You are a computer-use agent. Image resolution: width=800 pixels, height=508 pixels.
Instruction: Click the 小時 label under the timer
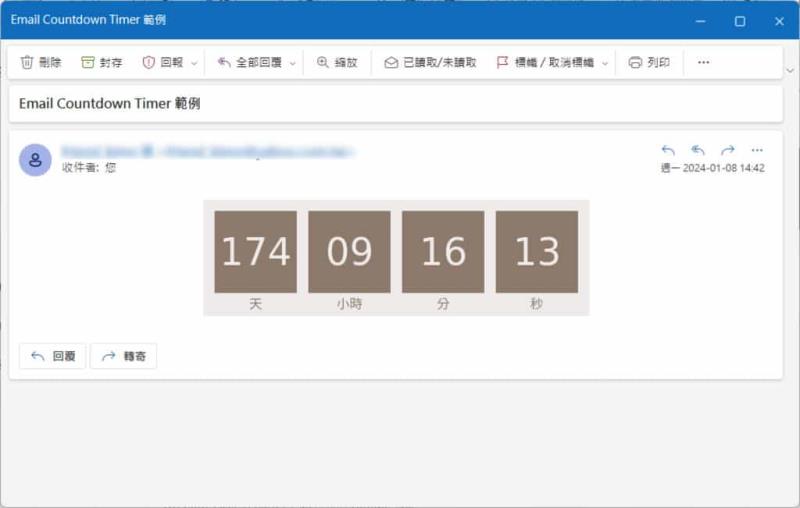[349, 304]
